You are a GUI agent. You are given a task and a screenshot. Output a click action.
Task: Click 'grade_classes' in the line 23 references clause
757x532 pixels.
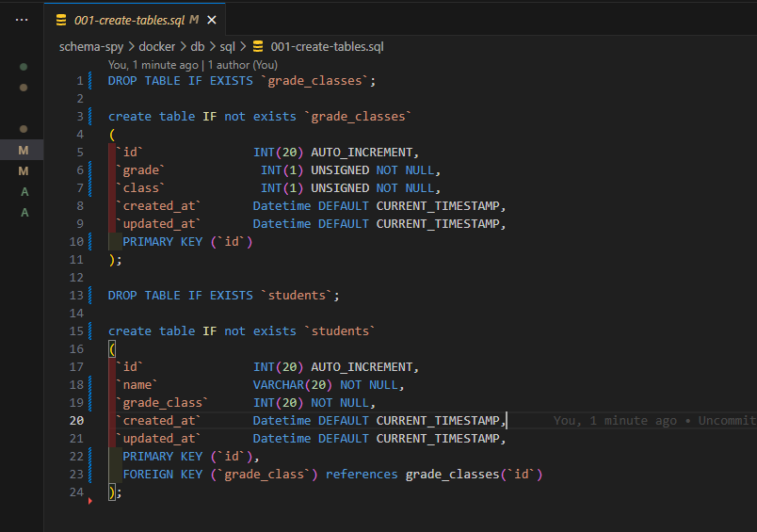[452, 474]
